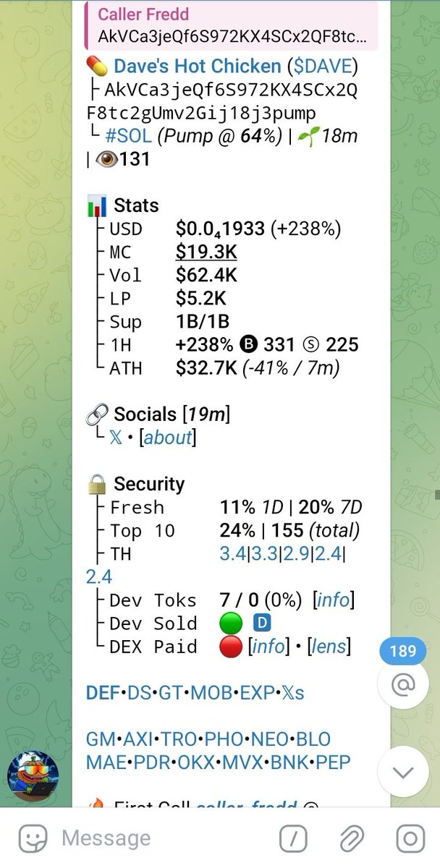Tap the $19.3K market cap value

pyautogui.click(x=206, y=252)
